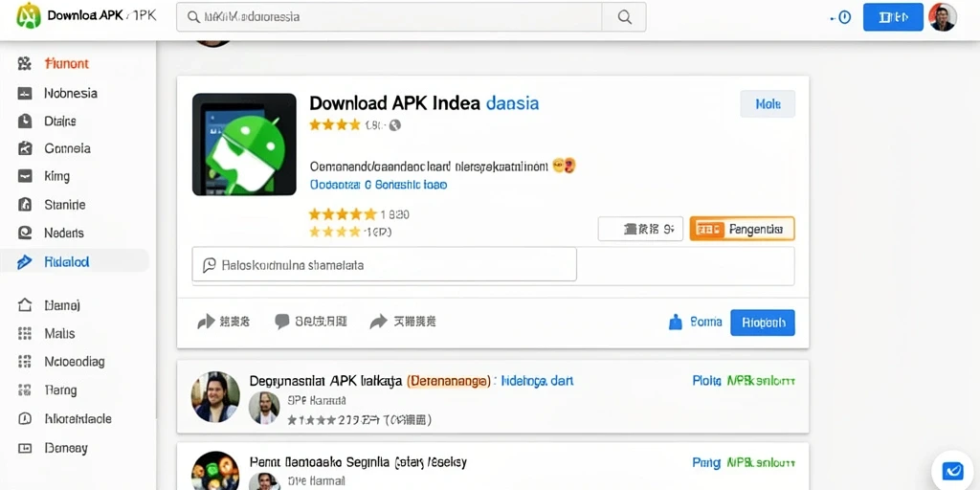Click the grid icon beside Malts
Viewport: 980px width, 490px height.
[x=24, y=334]
